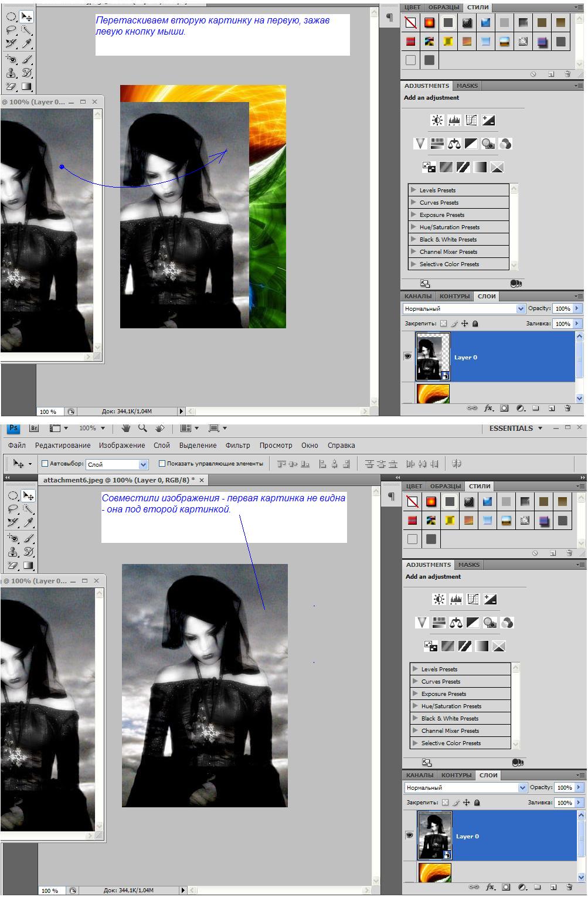This screenshot has height=897, width=588.
Task: Select the Zoom tool in the application bar
Action: pos(142,428)
